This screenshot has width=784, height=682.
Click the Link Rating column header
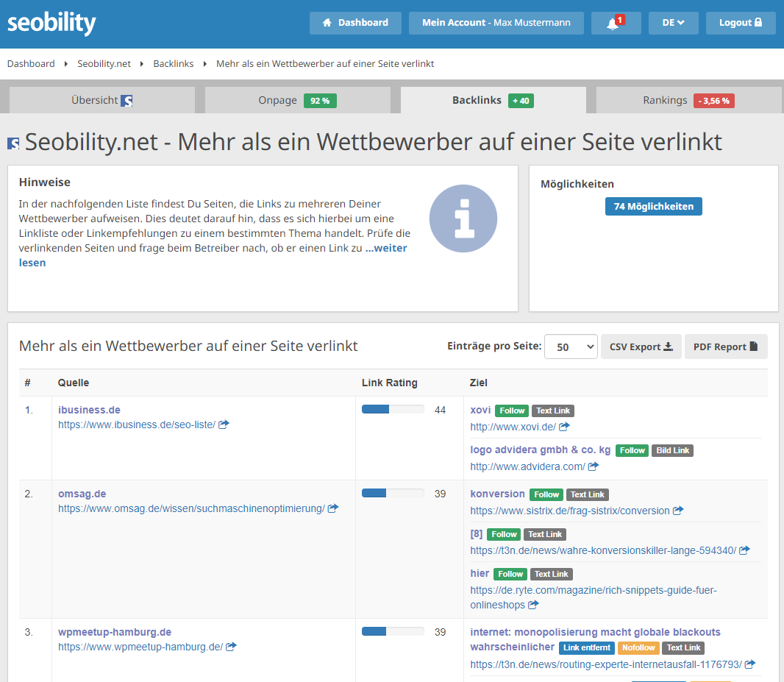(x=390, y=383)
